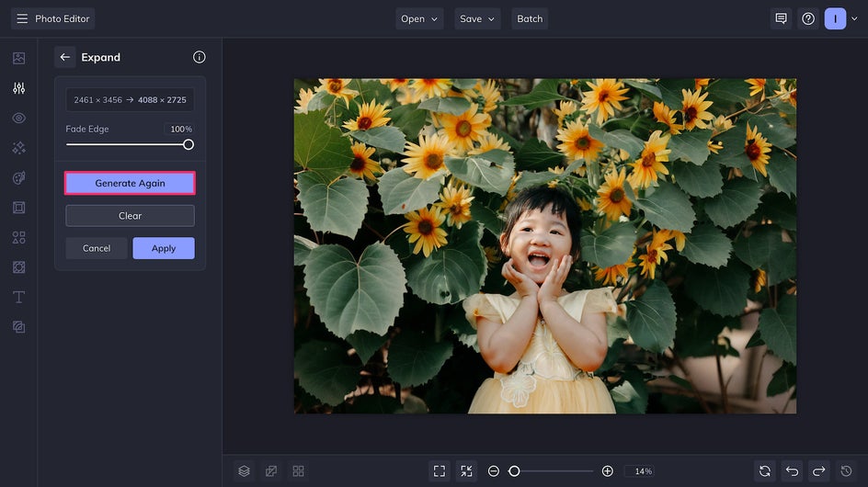Click the Photo Editor title label
The width and height of the screenshot is (868, 487).
(62, 18)
